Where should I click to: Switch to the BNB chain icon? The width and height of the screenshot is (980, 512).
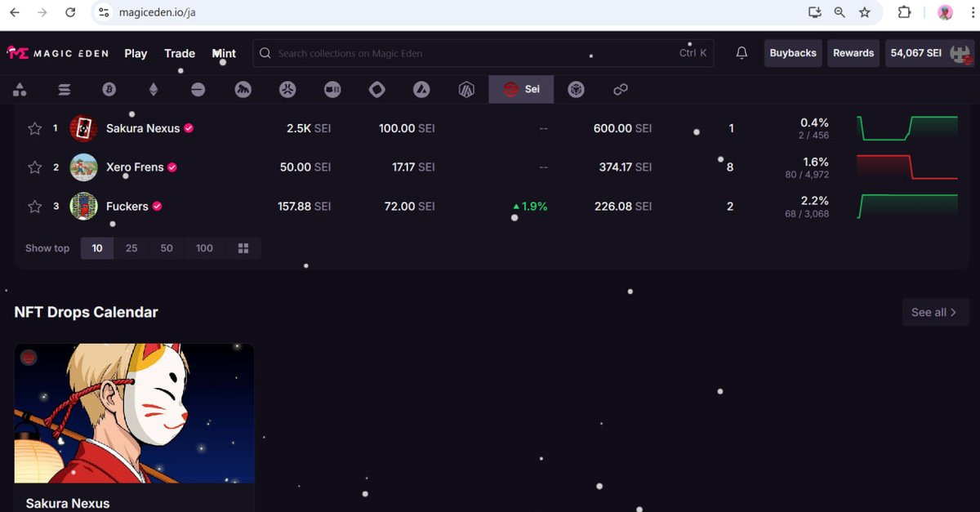[577, 90]
